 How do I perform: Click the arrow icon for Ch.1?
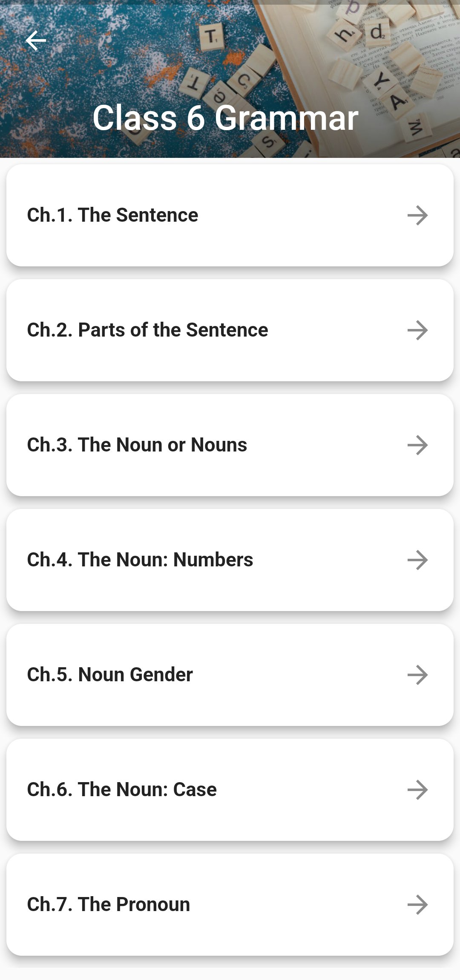[x=417, y=215]
